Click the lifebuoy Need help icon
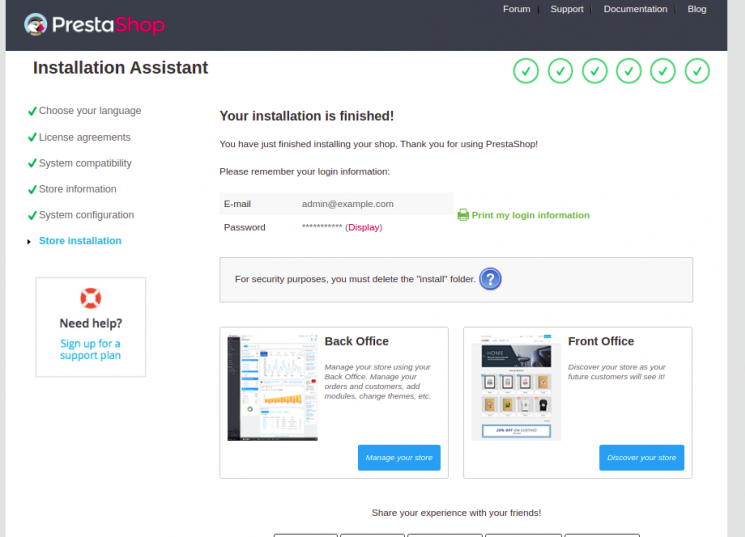The image size is (745, 537). click(x=91, y=298)
